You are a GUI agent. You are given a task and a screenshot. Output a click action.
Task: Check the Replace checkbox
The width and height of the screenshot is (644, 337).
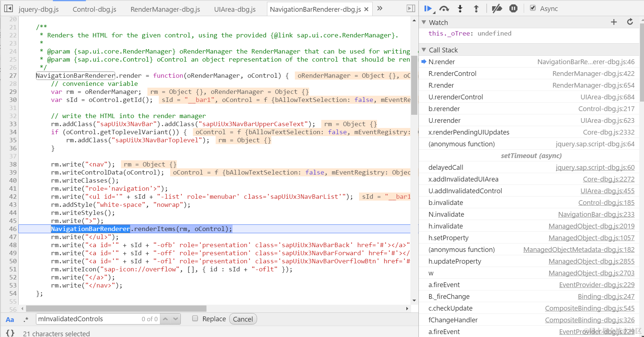point(195,318)
